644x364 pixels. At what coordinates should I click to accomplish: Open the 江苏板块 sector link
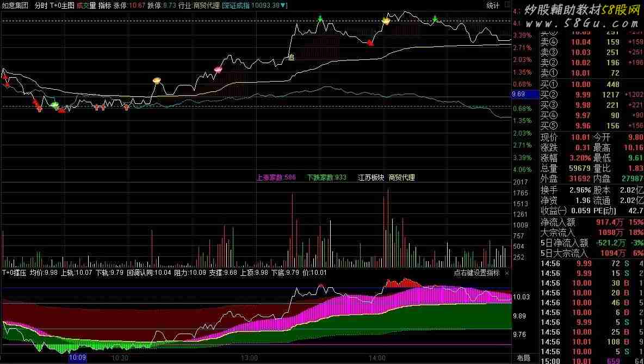371,177
